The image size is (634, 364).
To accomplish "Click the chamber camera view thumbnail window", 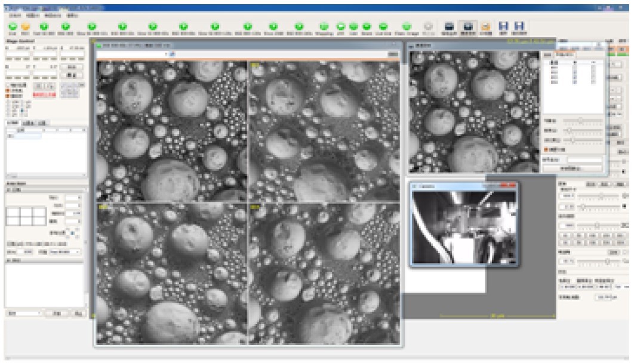I will [x=463, y=227].
